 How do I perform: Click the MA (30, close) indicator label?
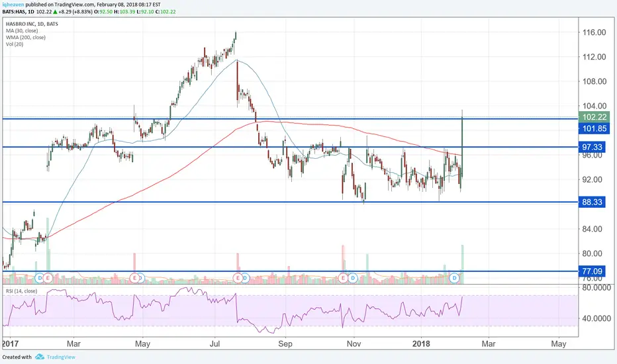click(22, 30)
